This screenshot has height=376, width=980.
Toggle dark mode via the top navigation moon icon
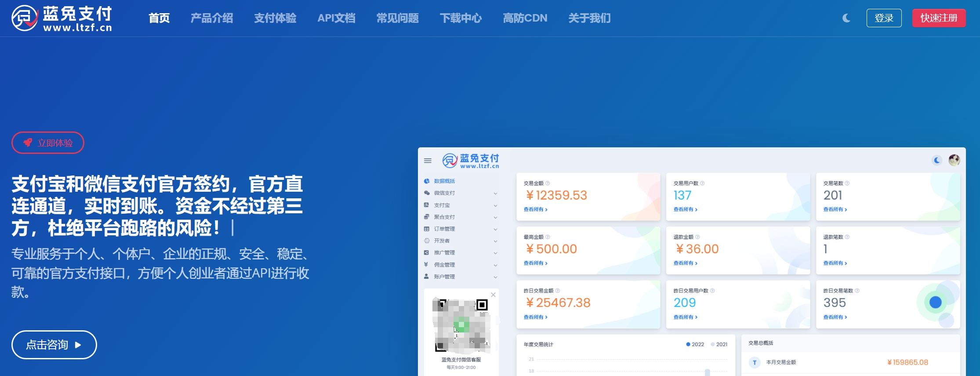pos(846,18)
